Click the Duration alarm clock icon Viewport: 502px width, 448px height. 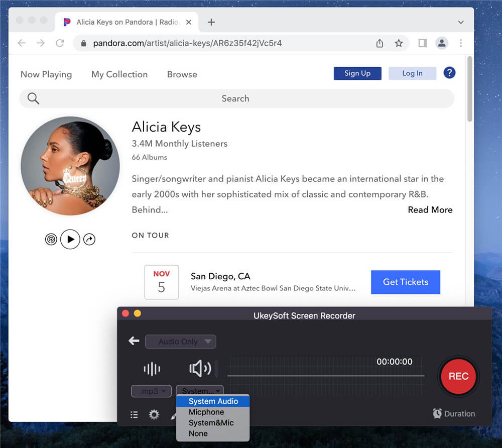tap(437, 413)
